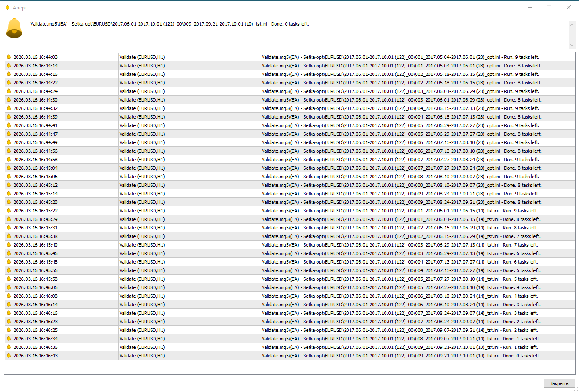
Task: Click Validate (EURUSD,H1) in row 16:46:43
Action: (x=142, y=356)
